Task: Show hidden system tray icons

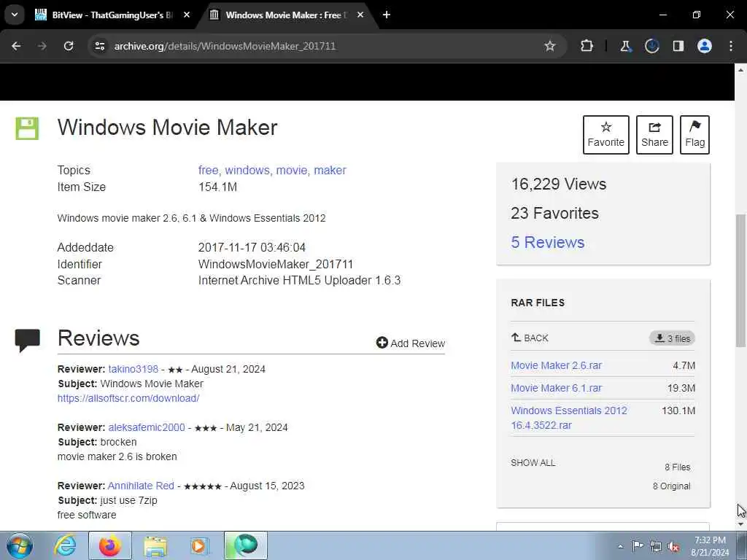Action: (620, 546)
